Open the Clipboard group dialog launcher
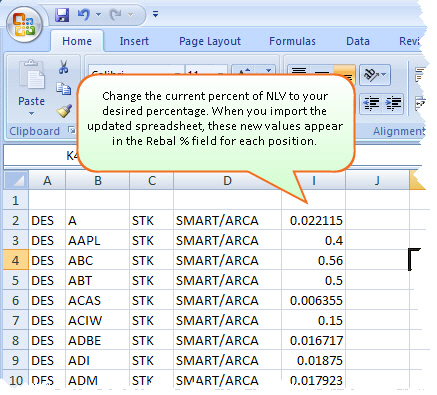The width and height of the screenshot is (437, 395). pos(71,130)
